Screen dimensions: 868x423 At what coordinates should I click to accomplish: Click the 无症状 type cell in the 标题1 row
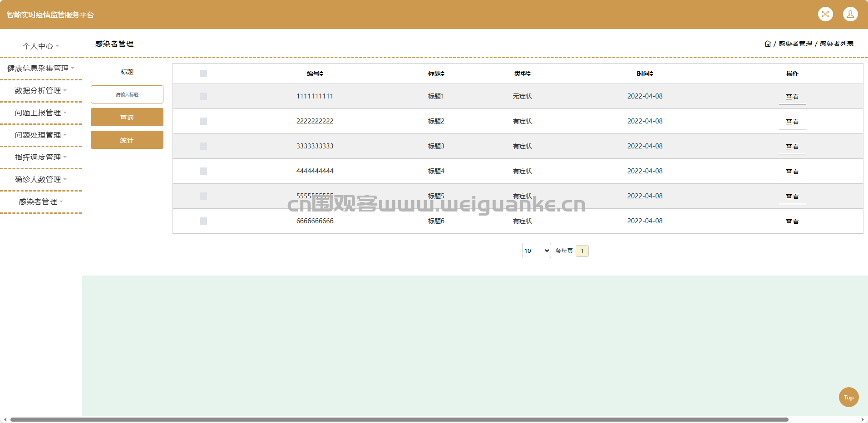(x=523, y=96)
